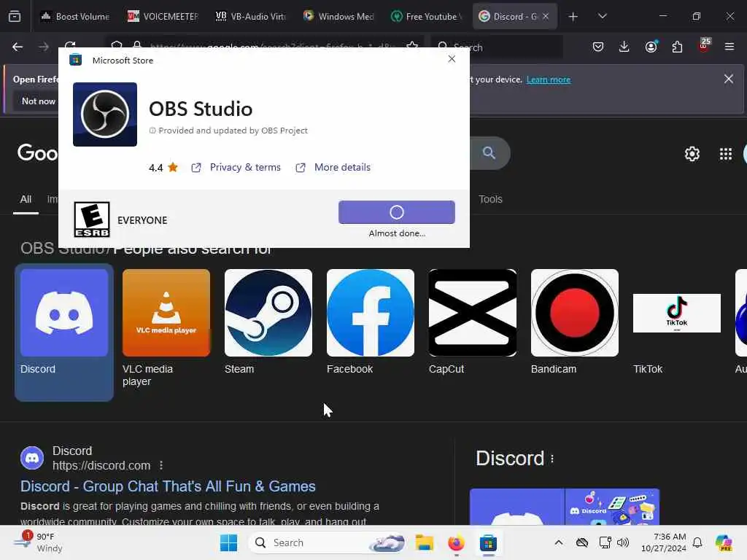The width and height of the screenshot is (747, 560).
Task: Open Discord result title link
Action: click(168, 486)
